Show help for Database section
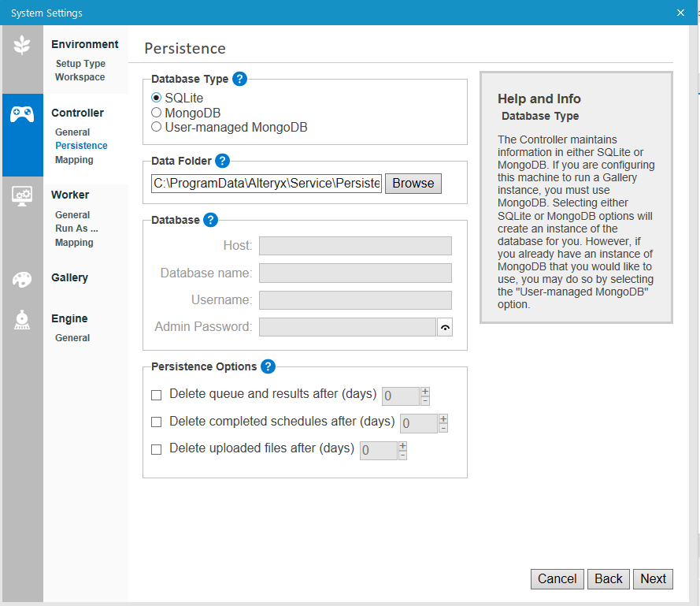Screen dimensions: 700x606 pyautogui.click(x=210, y=220)
